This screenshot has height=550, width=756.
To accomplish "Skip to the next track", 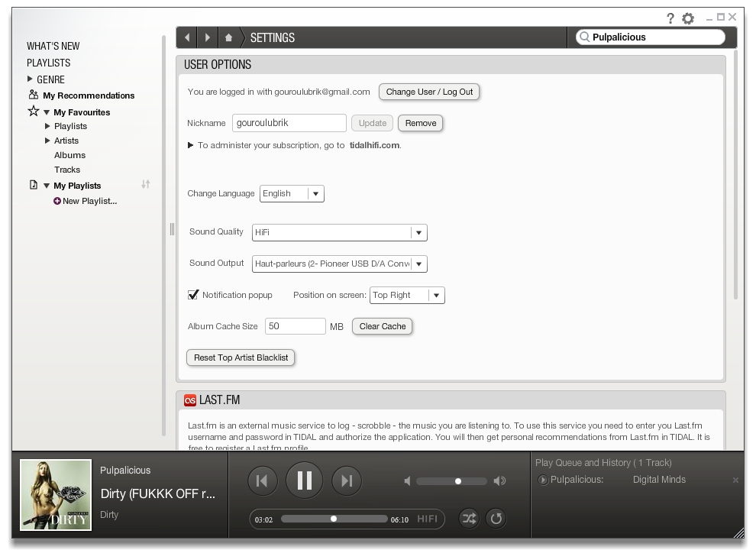I will (347, 480).
